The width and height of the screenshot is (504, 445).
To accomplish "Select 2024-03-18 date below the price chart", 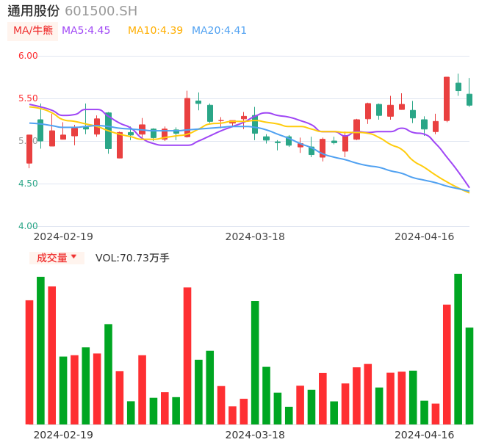I will (255, 236).
